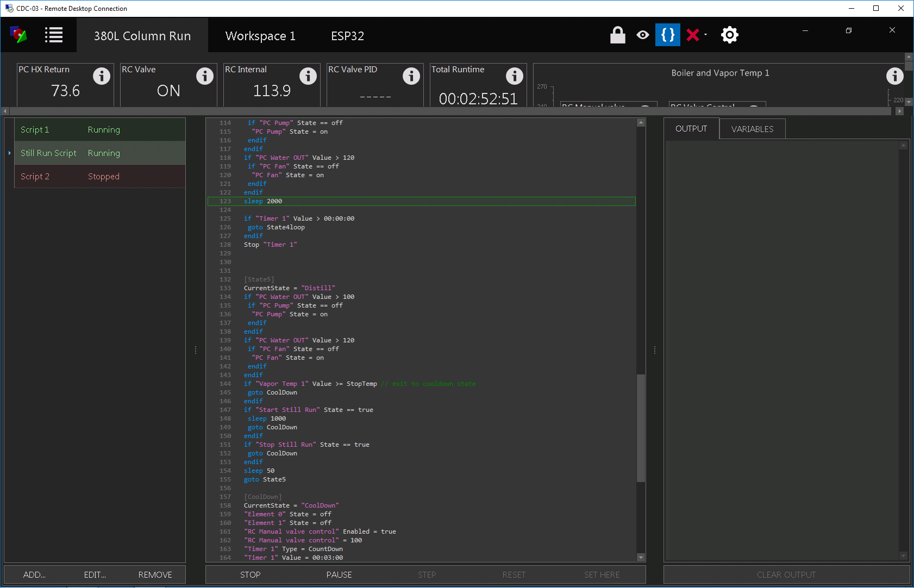Open the hamburger list menu icon
Viewport: 914px width, 588px height.
pos(54,35)
